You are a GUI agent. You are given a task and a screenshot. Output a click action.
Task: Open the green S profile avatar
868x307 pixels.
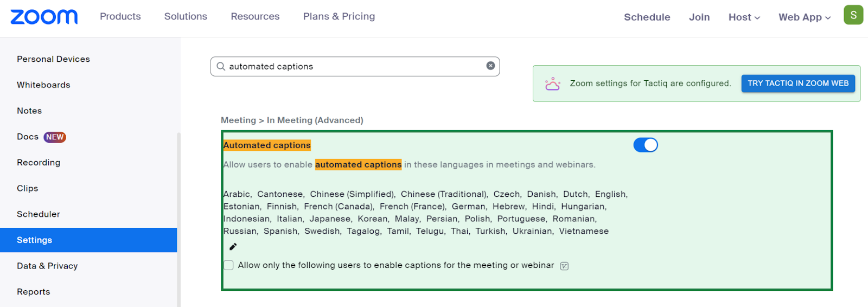click(853, 15)
